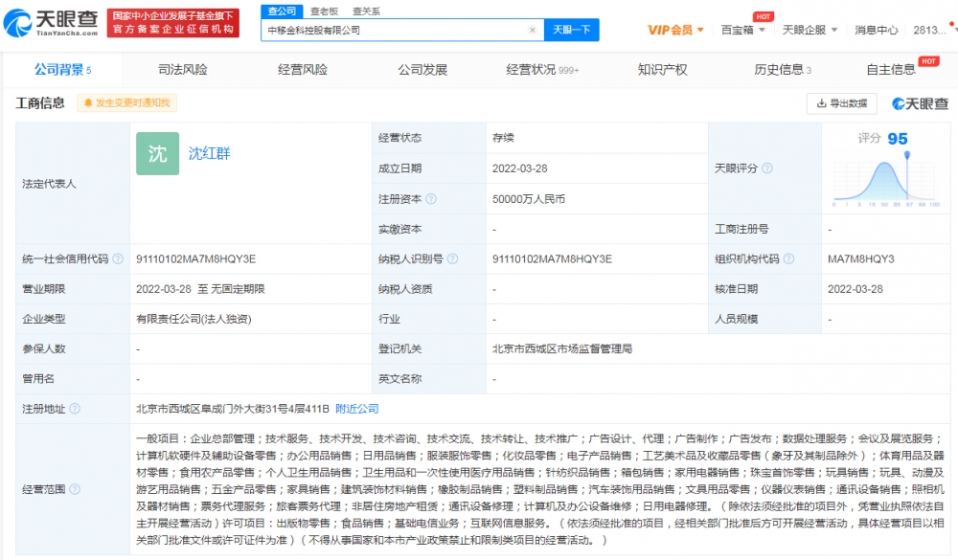Image resolution: width=958 pixels, height=560 pixels.
Task: Click the help icon beside 经营范围
Action: pyautogui.click(x=75, y=489)
